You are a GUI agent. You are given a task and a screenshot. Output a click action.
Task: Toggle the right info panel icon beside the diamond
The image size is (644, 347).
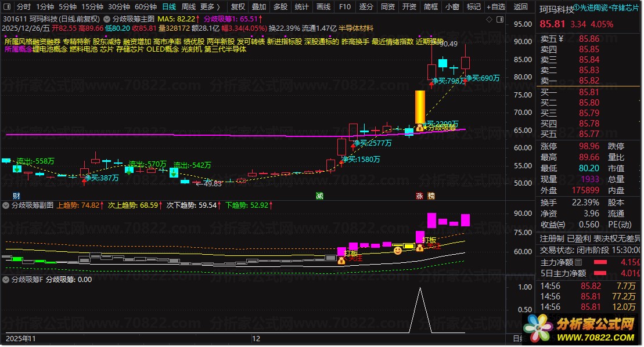click(500, 19)
